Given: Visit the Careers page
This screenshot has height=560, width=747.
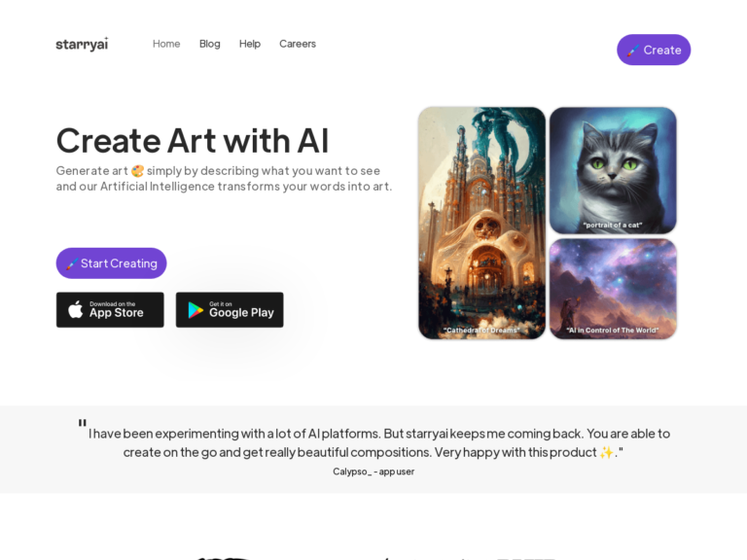Looking at the screenshot, I should [298, 44].
